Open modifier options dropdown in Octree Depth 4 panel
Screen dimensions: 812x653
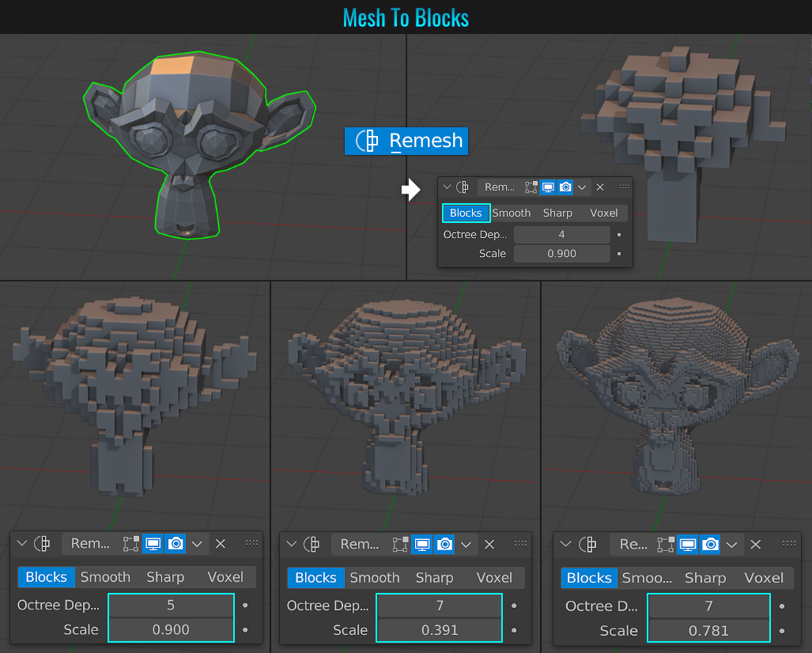582,187
